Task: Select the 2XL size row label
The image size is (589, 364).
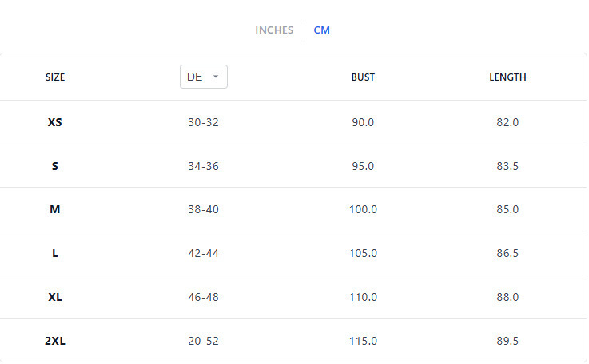Action: coord(55,341)
